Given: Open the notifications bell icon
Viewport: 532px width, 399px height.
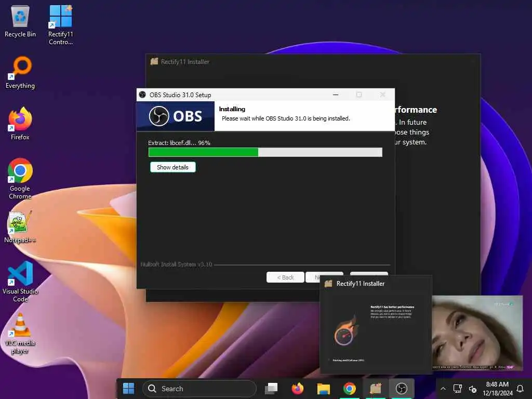Looking at the screenshot, I should point(520,389).
